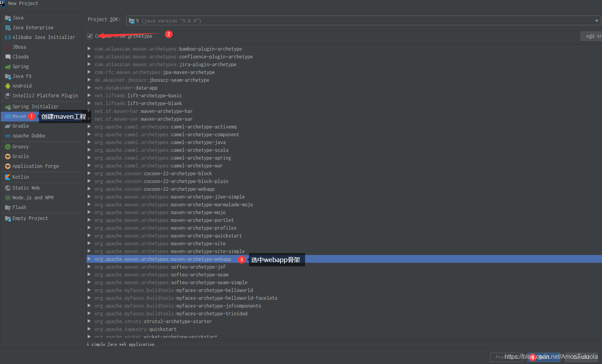The height and width of the screenshot is (364, 602).
Task: Select the Gradle elephant icon
Action: tap(8, 126)
